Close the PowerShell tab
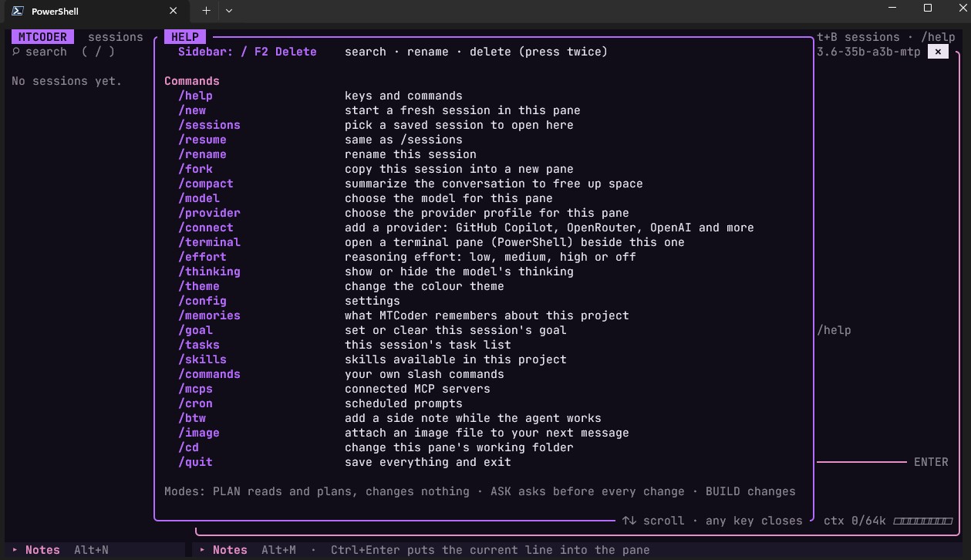The height and width of the screenshot is (560, 971). (x=174, y=11)
